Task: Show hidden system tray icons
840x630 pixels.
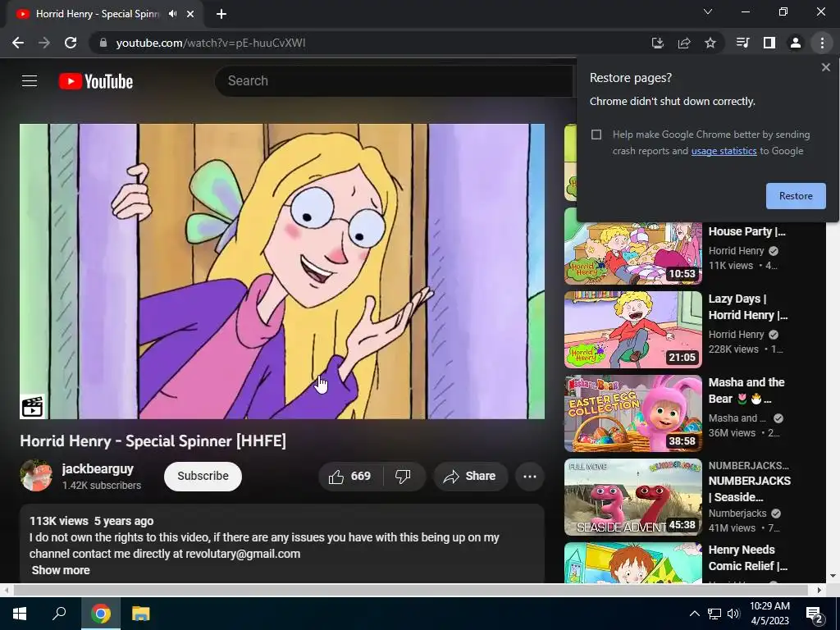Action: (694, 614)
